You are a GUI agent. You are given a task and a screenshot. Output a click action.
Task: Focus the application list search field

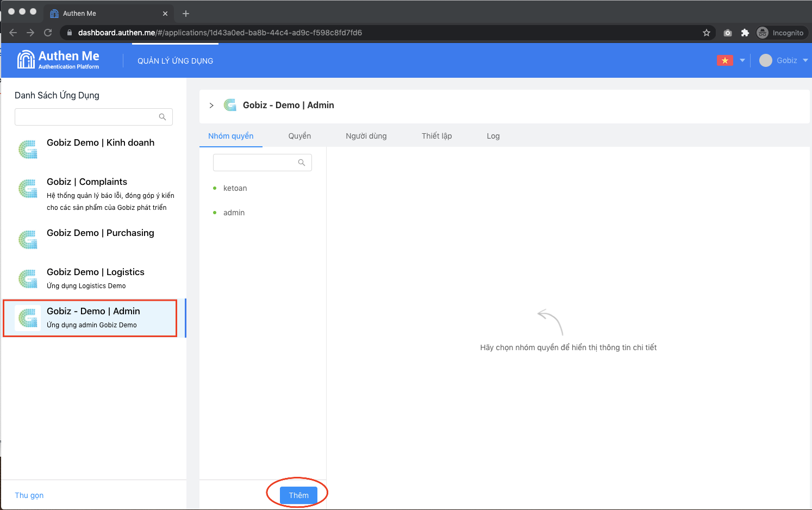click(93, 117)
